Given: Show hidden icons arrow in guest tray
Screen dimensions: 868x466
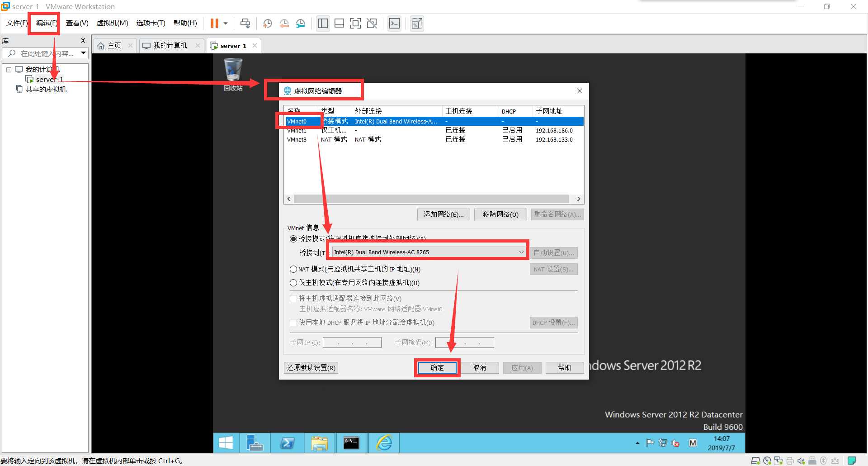Looking at the screenshot, I should pos(637,443).
